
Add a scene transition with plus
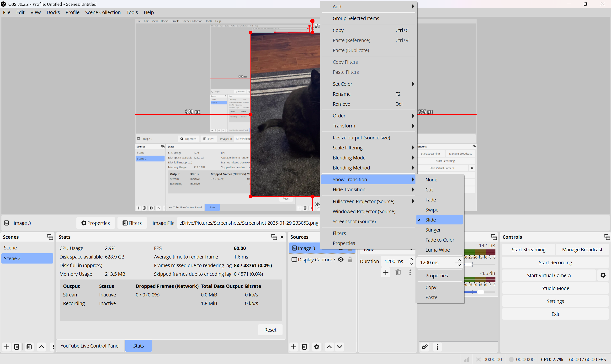pos(386,272)
